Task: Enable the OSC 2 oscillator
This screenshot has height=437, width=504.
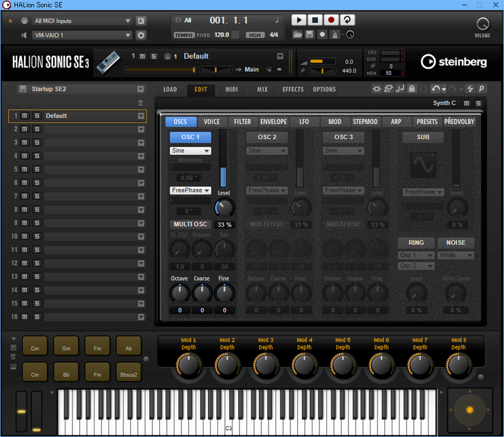Action: [x=266, y=137]
